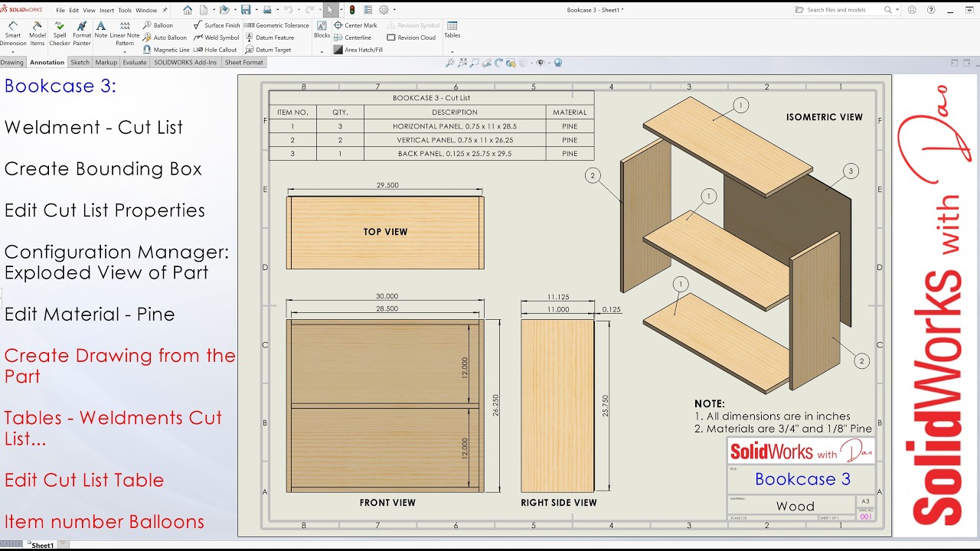Switch to the Evaluate tab
Screen dimensions: 980x551
pyautogui.click(x=134, y=62)
